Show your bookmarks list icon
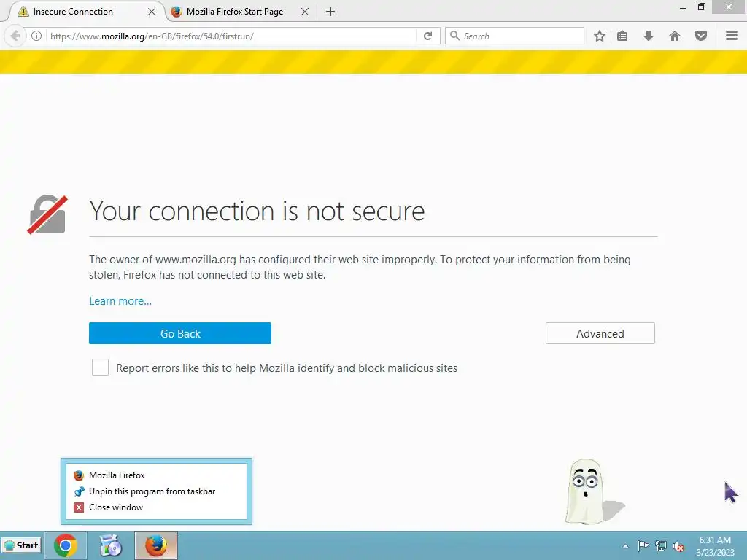Viewport: 747px width, 560px height. tap(622, 36)
